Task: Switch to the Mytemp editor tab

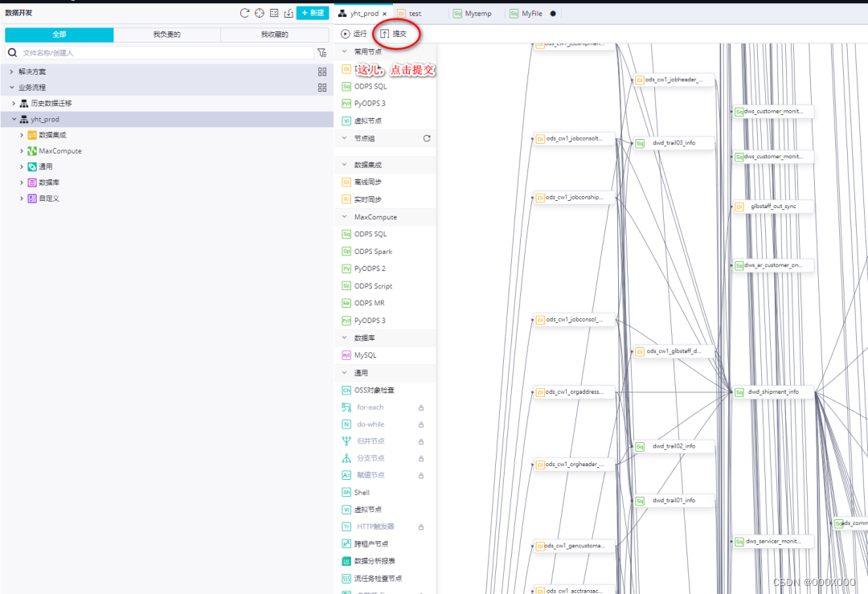Action: pos(477,14)
